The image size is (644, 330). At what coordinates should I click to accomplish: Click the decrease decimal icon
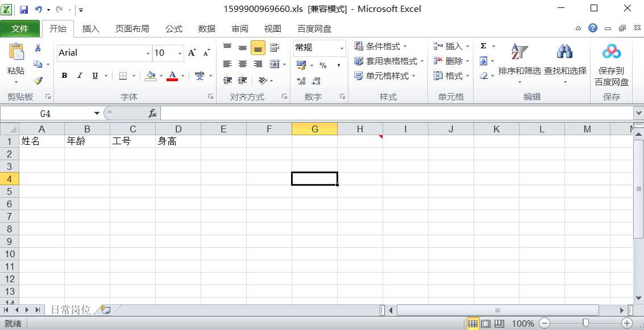[x=316, y=81]
